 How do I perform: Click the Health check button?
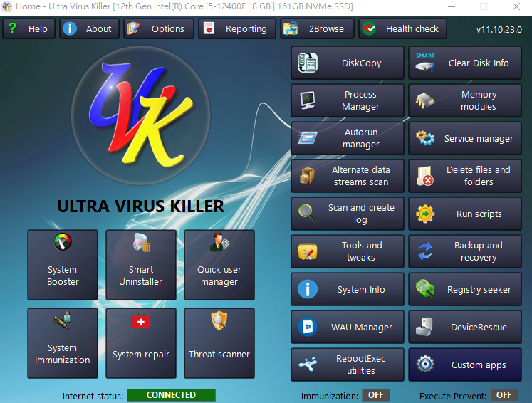coord(402,29)
